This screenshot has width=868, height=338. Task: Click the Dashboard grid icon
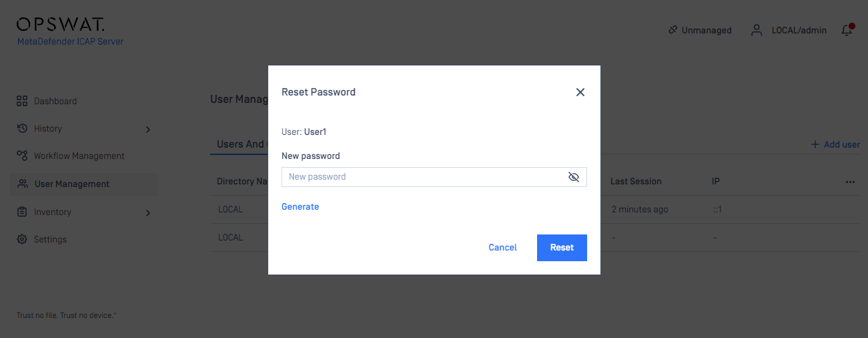[21, 101]
